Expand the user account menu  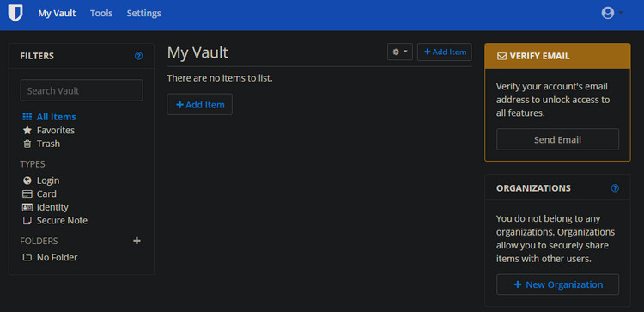click(612, 13)
